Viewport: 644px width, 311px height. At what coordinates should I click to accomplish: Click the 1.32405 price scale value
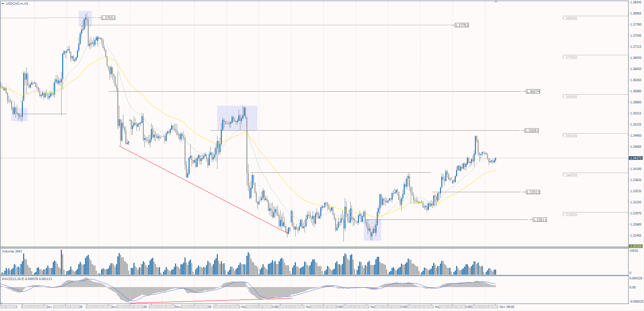[x=636, y=236]
